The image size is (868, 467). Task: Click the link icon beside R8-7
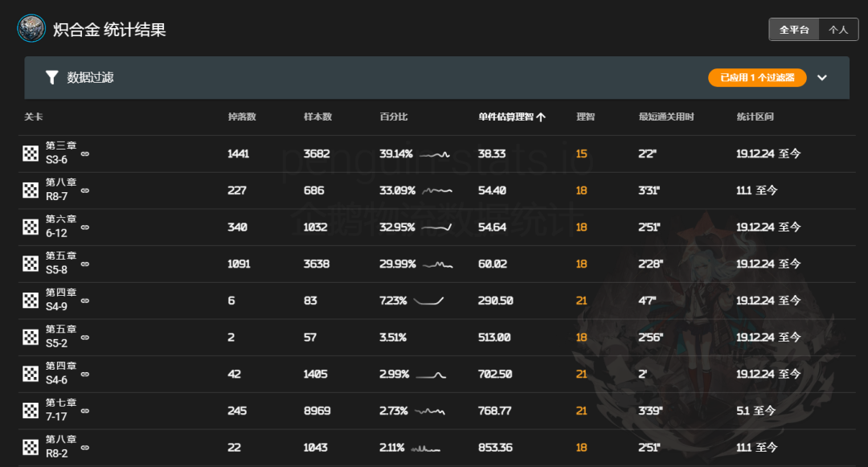85,190
